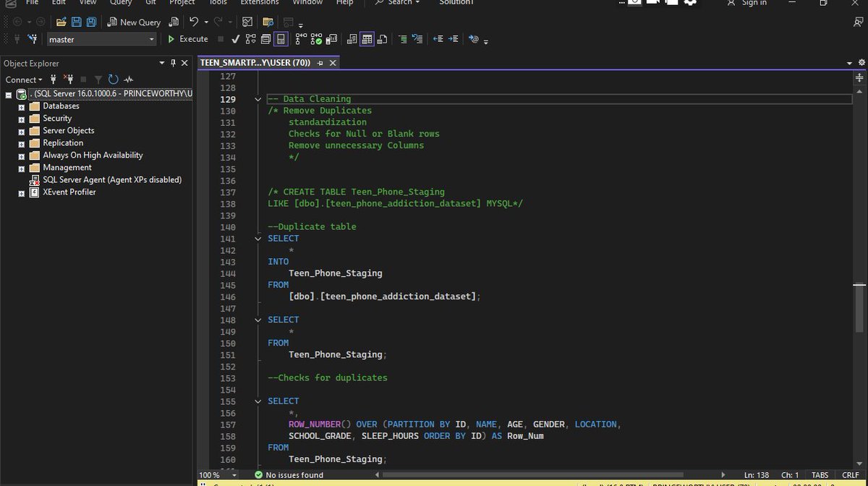This screenshot has width=868, height=486.
Task: Click Increase Indent icon
Action: (454, 39)
